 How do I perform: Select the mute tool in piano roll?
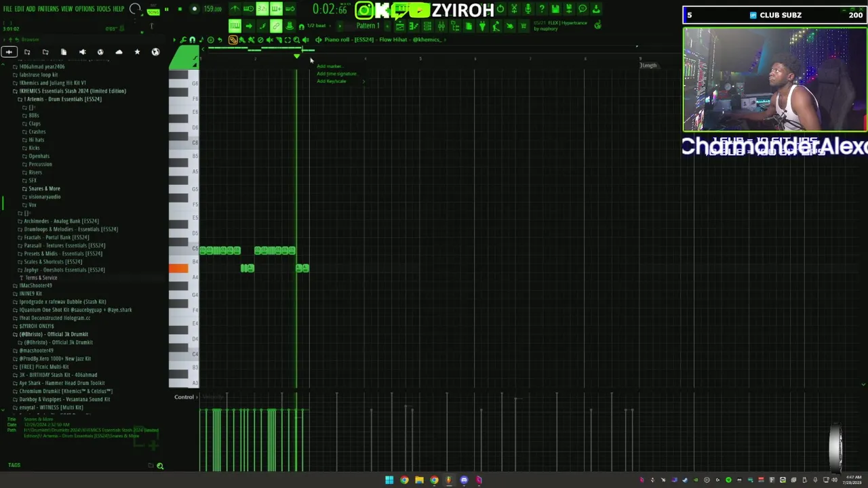270,40
